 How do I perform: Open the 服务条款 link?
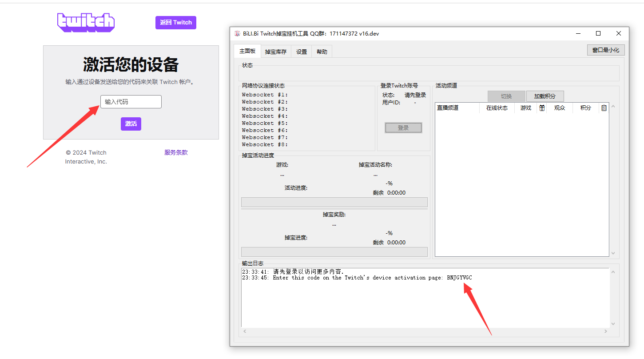pos(176,152)
